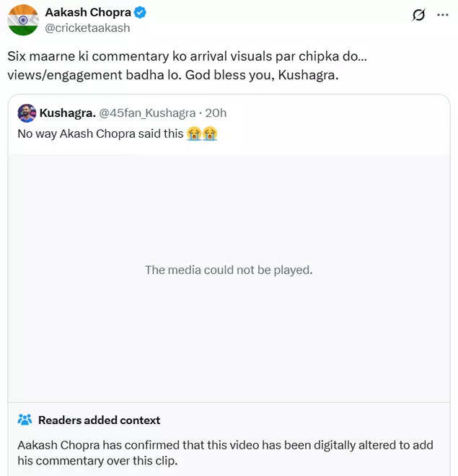The width and height of the screenshot is (458, 476).
Task: Click the first crying emoji in quoted post
Action: [x=193, y=134]
